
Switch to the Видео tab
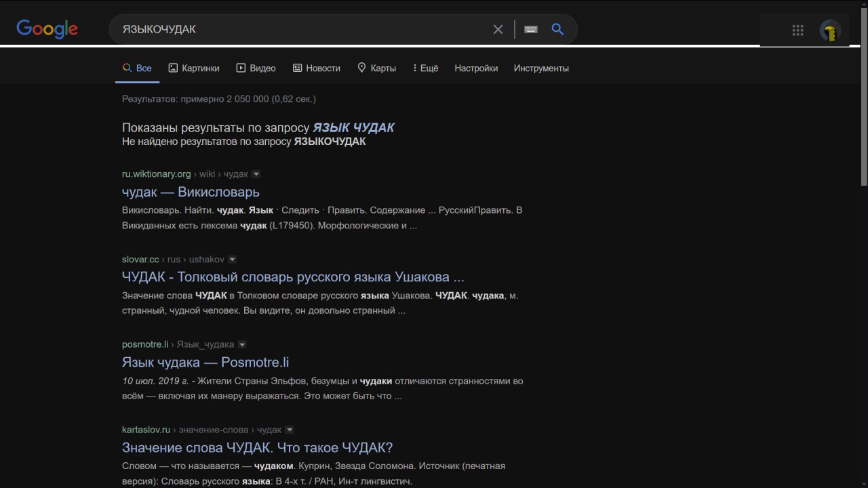click(256, 68)
